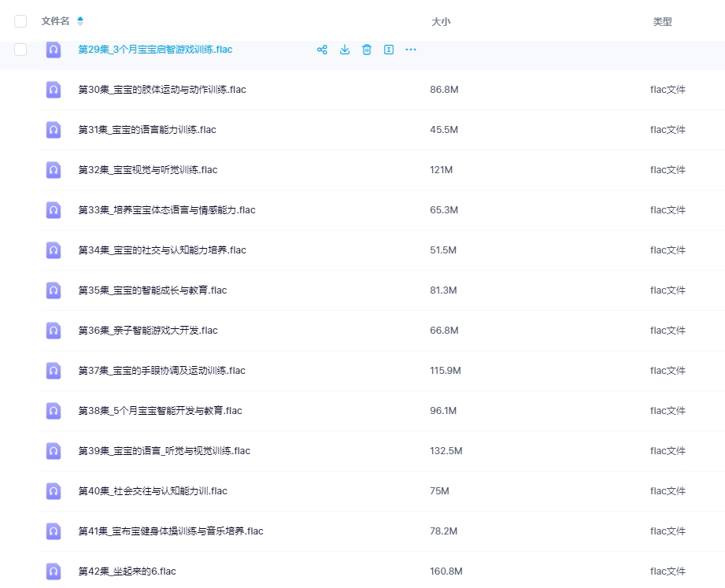725x588 pixels.
Task: Open 第42集_坐起来的6.flac
Action: point(128,571)
